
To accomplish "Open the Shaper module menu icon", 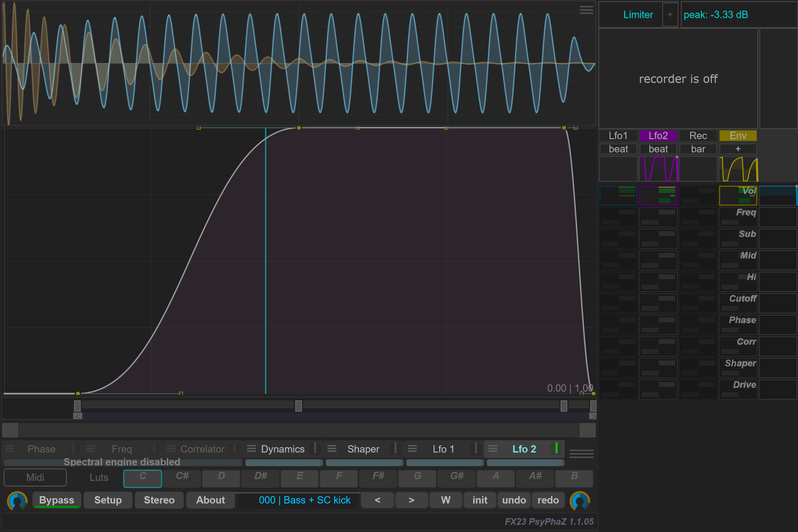I will coord(332,449).
